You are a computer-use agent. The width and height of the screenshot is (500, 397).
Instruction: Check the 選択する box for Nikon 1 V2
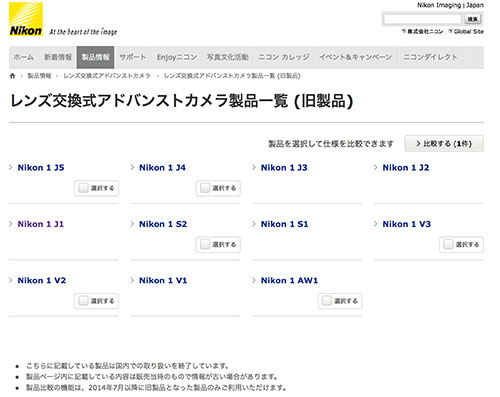point(83,301)
